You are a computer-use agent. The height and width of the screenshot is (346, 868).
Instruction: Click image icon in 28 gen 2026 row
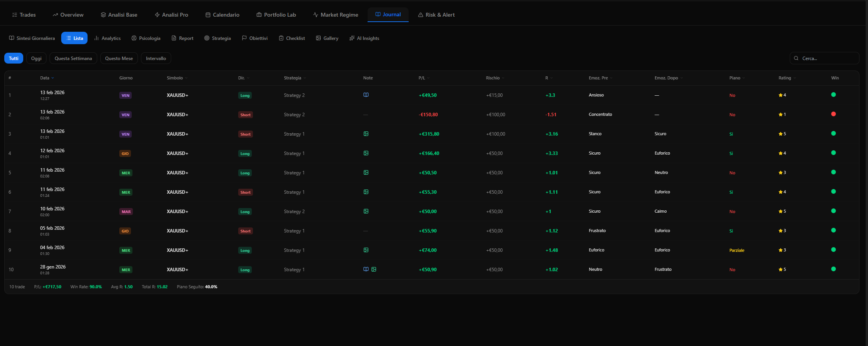pos(374,269)
